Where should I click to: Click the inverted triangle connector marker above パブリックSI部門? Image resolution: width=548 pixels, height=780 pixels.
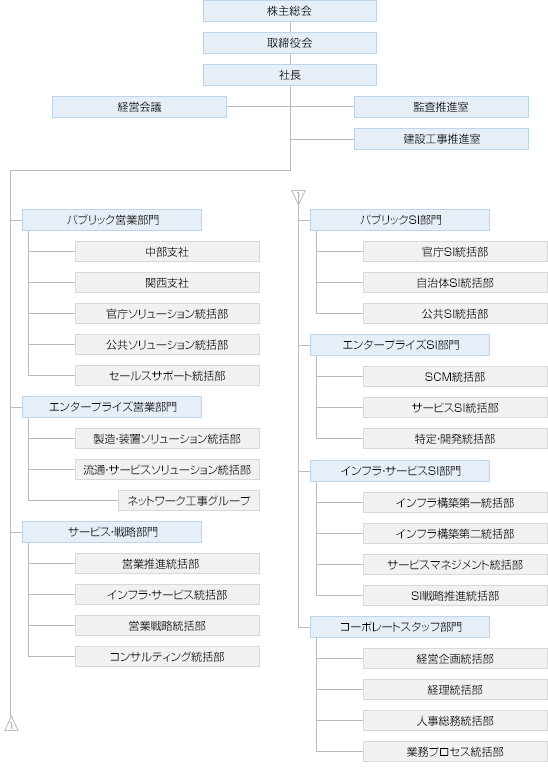(298, 197)
